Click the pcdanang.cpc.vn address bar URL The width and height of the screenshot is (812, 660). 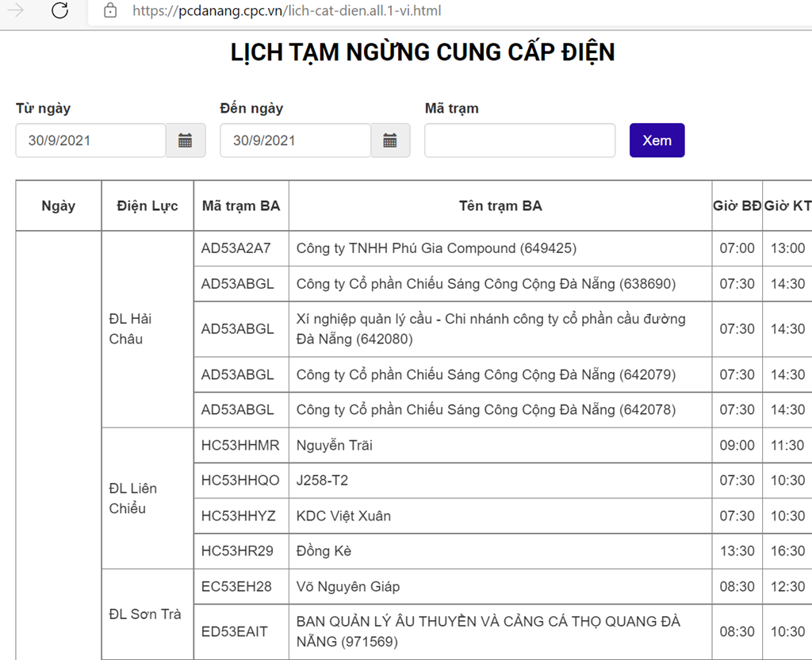286,11
